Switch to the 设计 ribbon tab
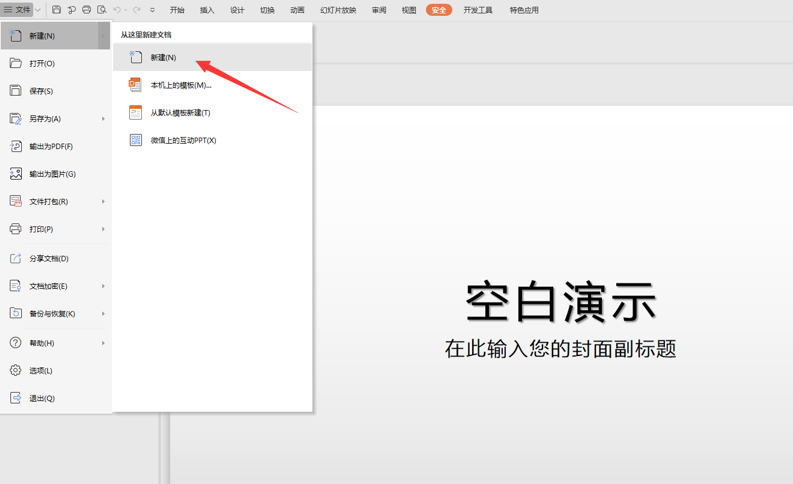This screenshot has height=484, width=793. (237, 10)
